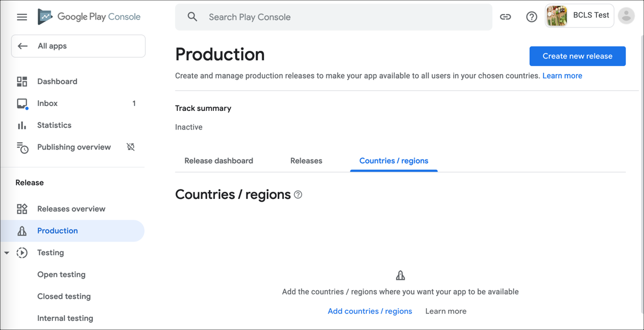This screenshot has height=330, width=644.
Task: Click the Create new release button
Action: (577, 56)
